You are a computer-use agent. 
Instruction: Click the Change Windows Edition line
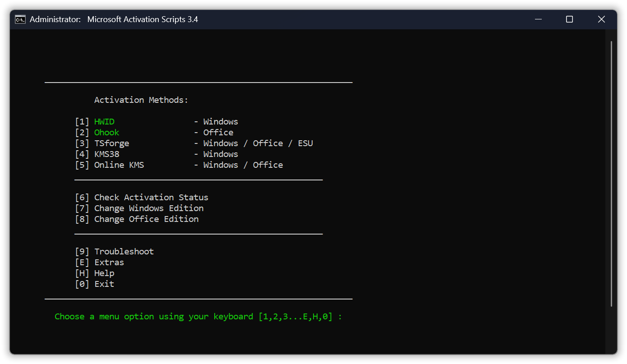point(139,208)
